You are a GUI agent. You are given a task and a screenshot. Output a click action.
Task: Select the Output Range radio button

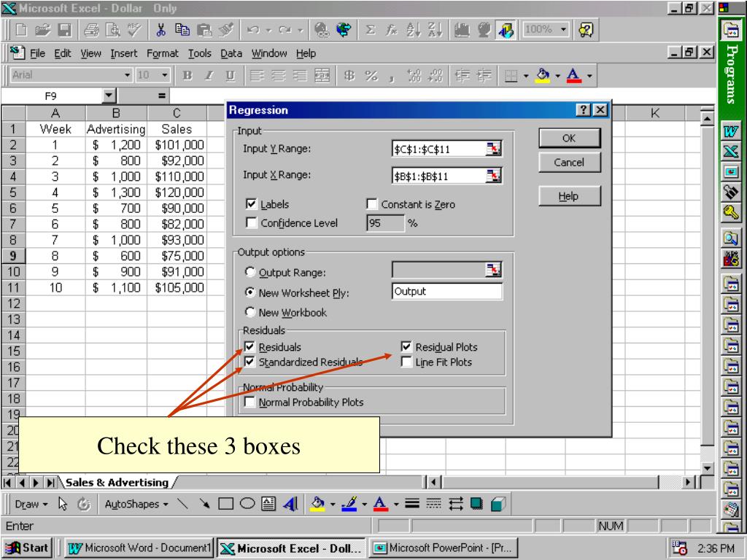coord(249,272)
